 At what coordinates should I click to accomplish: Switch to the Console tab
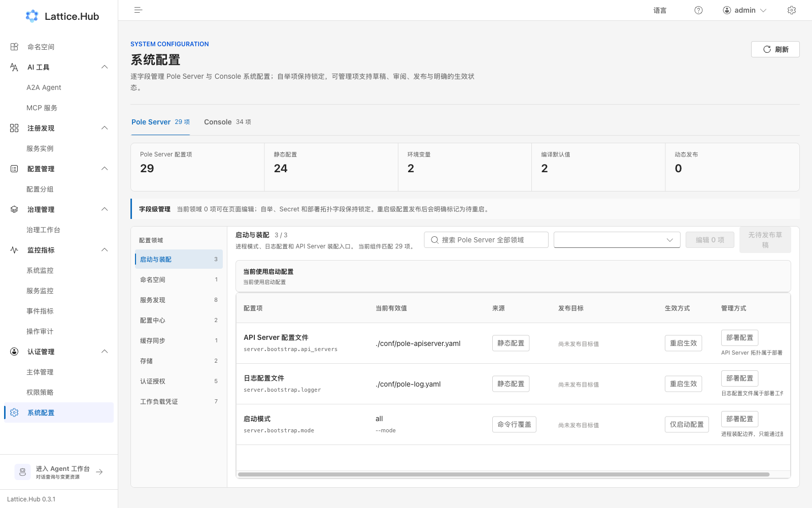point(227,122)
